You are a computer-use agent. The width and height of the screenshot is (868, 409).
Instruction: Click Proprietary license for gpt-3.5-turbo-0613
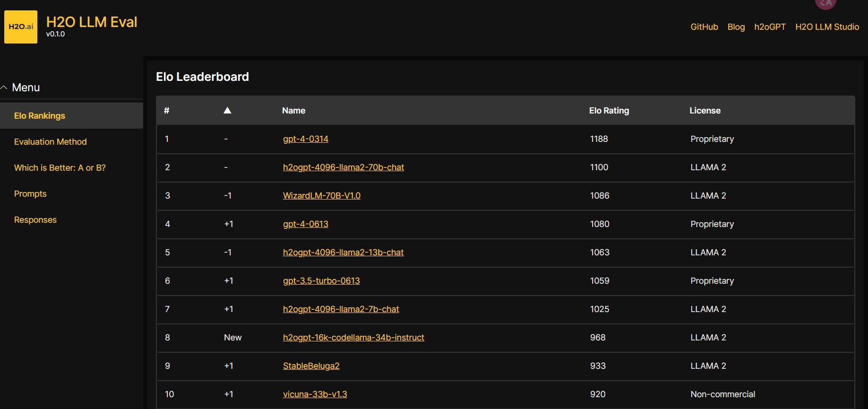tap(712, 281)
